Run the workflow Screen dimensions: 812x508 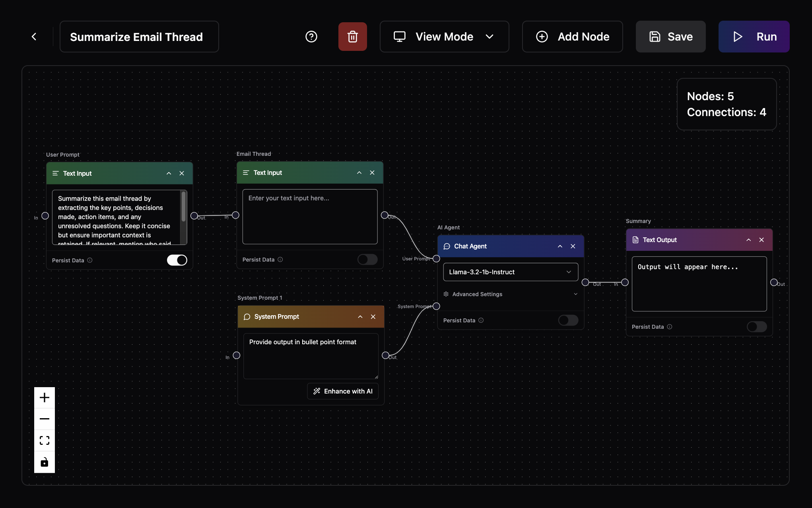coord(754,36)
